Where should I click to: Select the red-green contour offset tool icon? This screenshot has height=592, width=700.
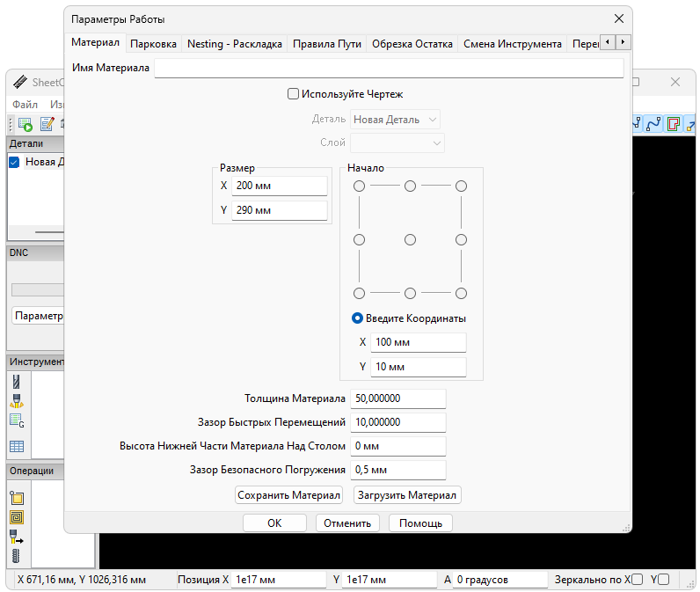[x=674, y=124]
